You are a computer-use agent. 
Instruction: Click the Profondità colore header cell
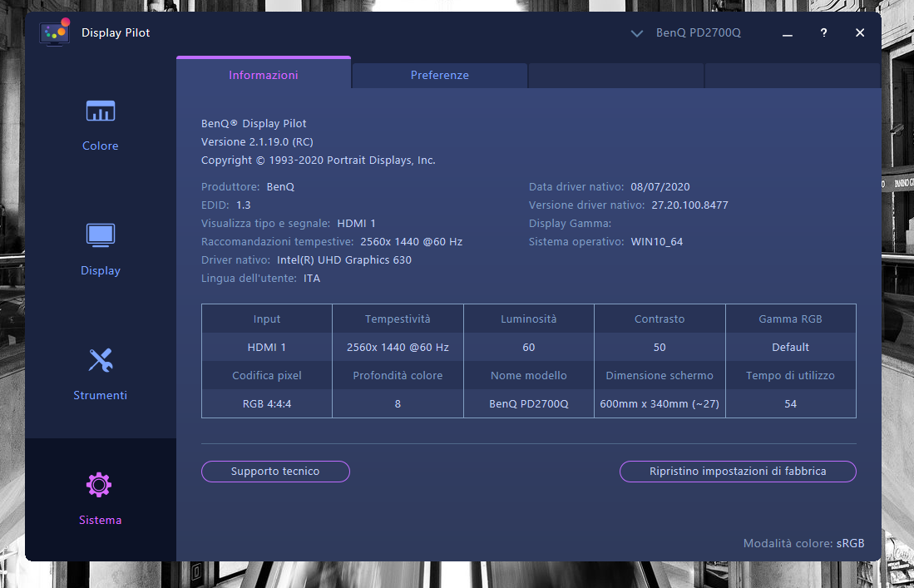(398, 375)
